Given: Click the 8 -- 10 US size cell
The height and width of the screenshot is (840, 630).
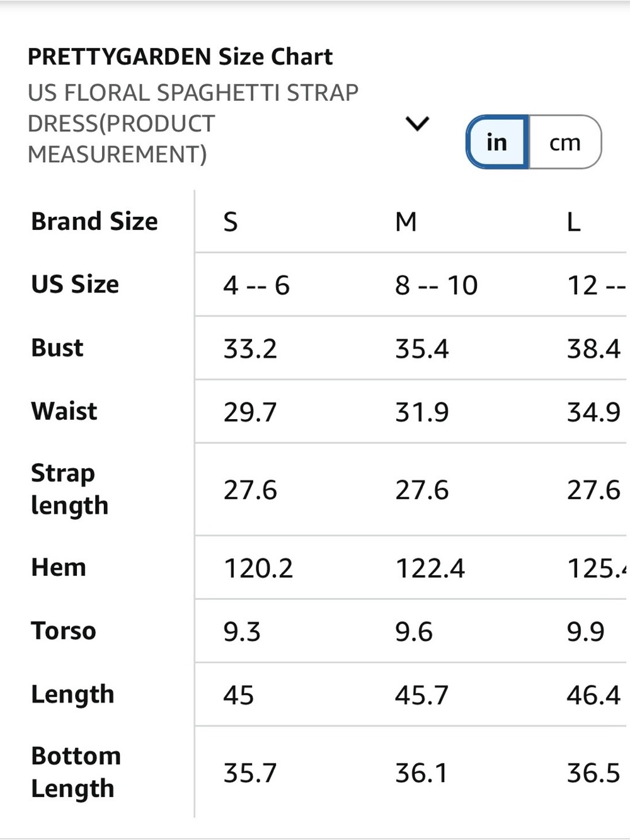Looking at the screenshot, I should tap(436, 285).
